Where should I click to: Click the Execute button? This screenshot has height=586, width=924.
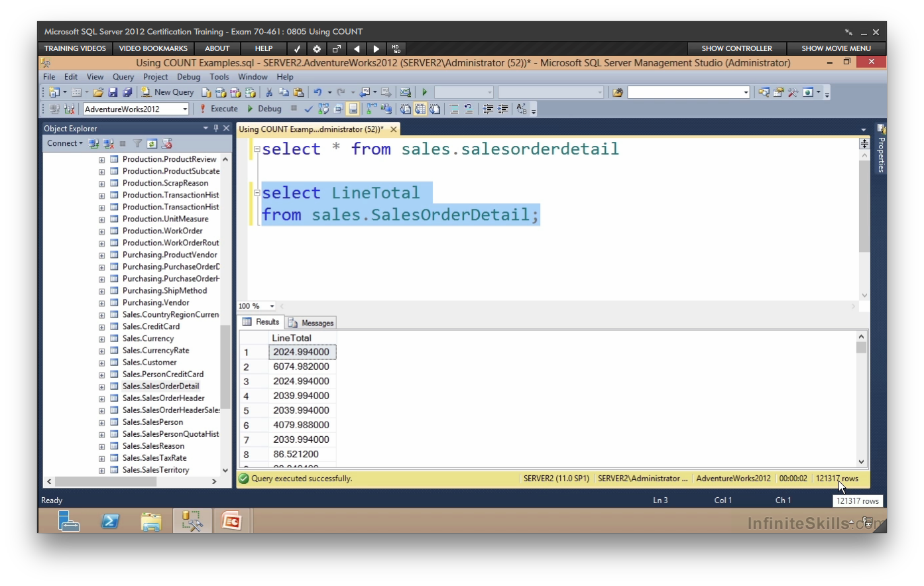tap(218, 109)
